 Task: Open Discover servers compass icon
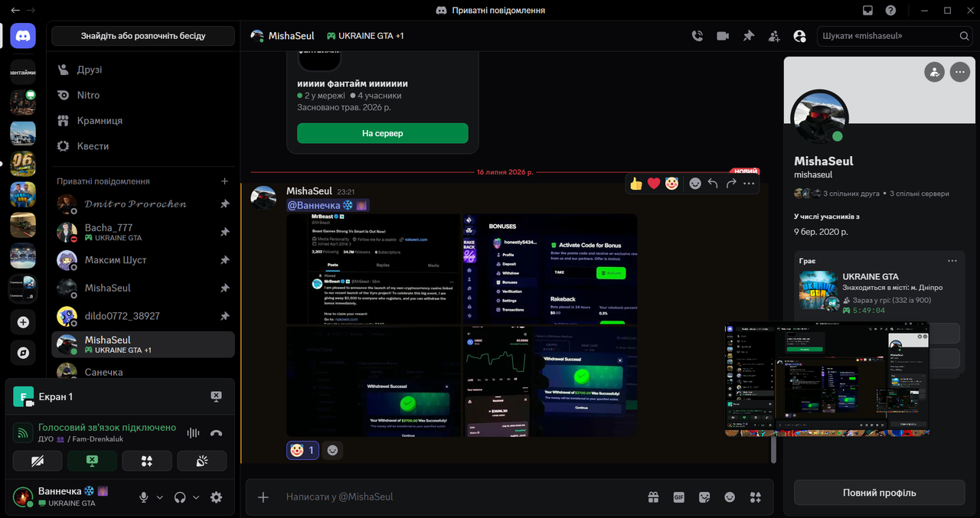(x=23, y=353)
